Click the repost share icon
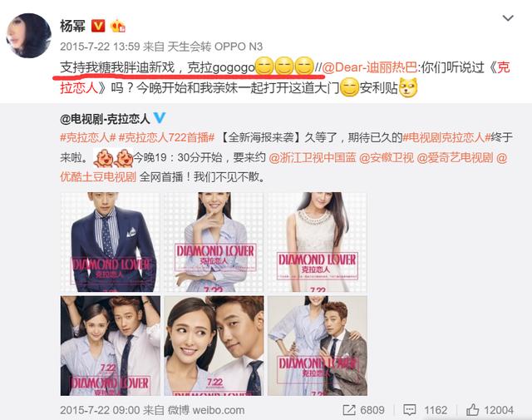Image resolution: width=532 pixels, height=420 pixels. tap(349, 410)
